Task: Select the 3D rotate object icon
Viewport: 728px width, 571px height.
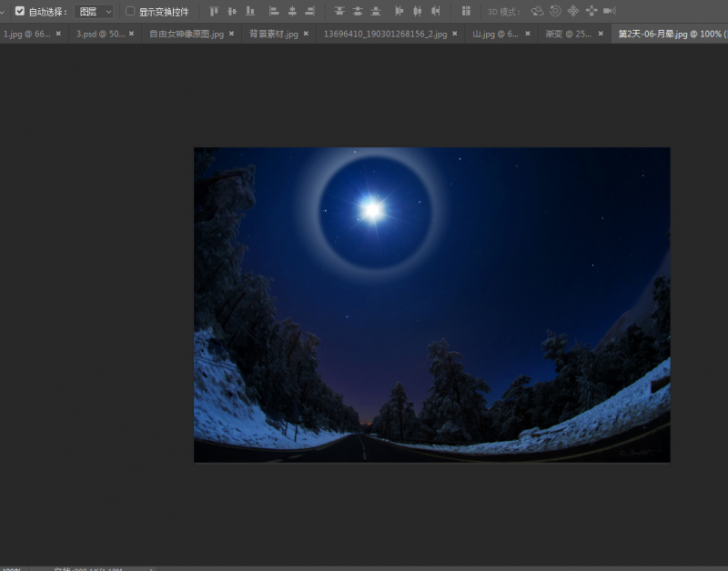Action: click(537, 12)
